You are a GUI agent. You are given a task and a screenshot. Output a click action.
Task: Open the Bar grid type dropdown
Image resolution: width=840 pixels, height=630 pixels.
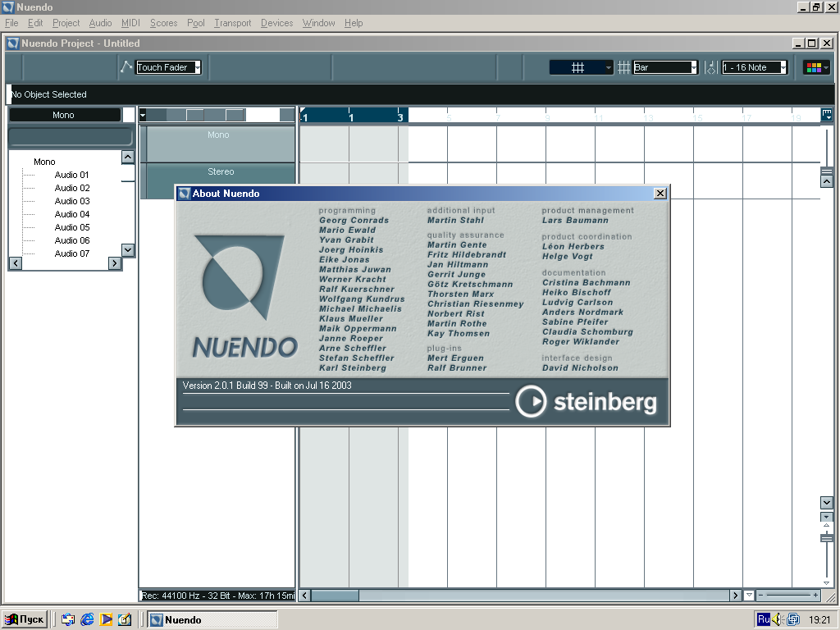point(665,67)
